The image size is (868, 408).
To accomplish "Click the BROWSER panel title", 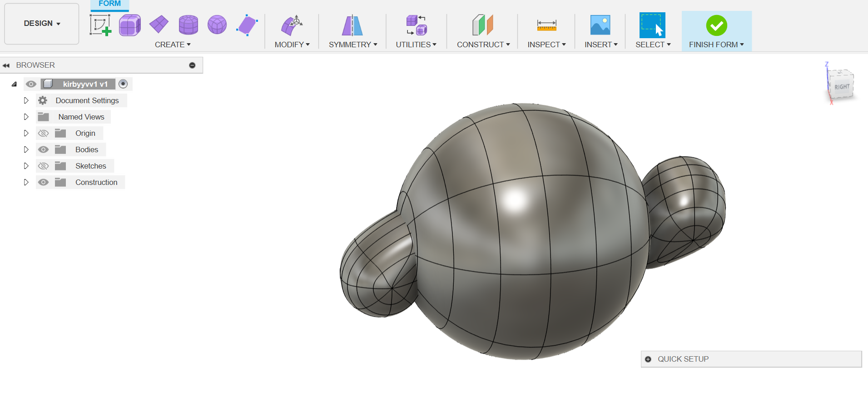I will (x=35, y=65).
